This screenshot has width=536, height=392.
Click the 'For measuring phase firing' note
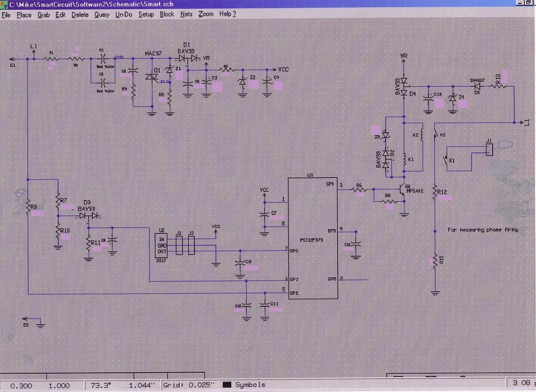point(482,230)
